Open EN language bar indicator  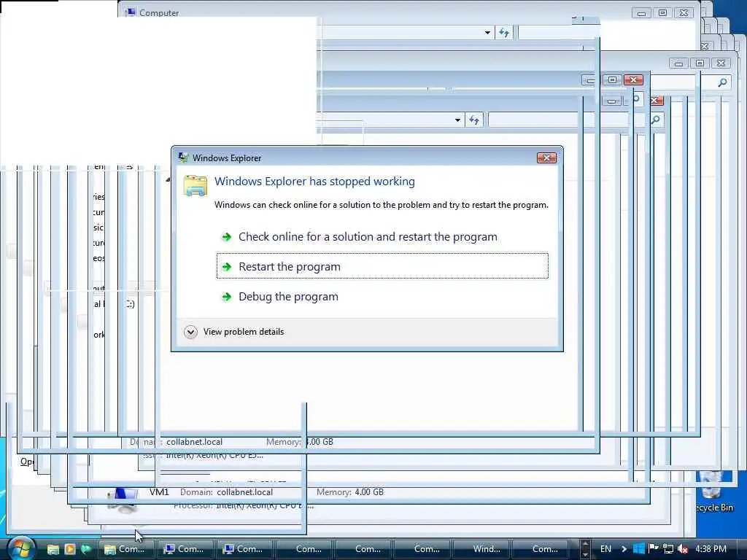click(605, 549)
